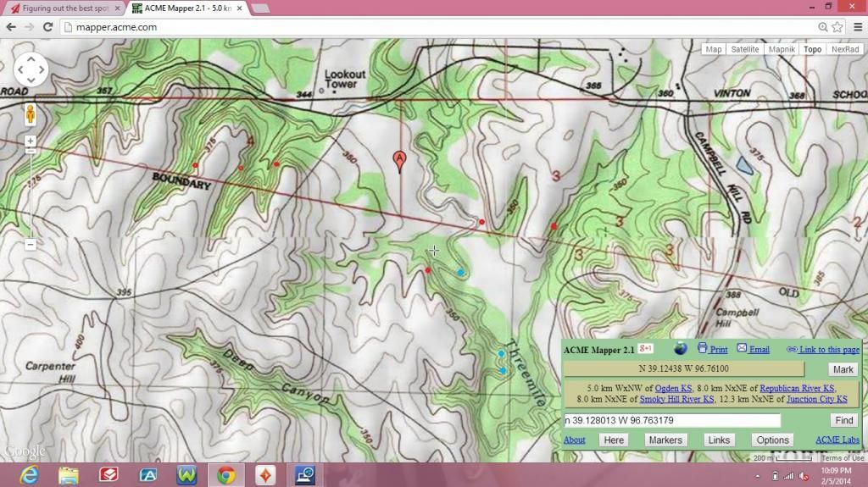Image resolution: width=868 pixels, height=487 pixels.
Task: Click the browser forward arrow
Action: point(29,27)
